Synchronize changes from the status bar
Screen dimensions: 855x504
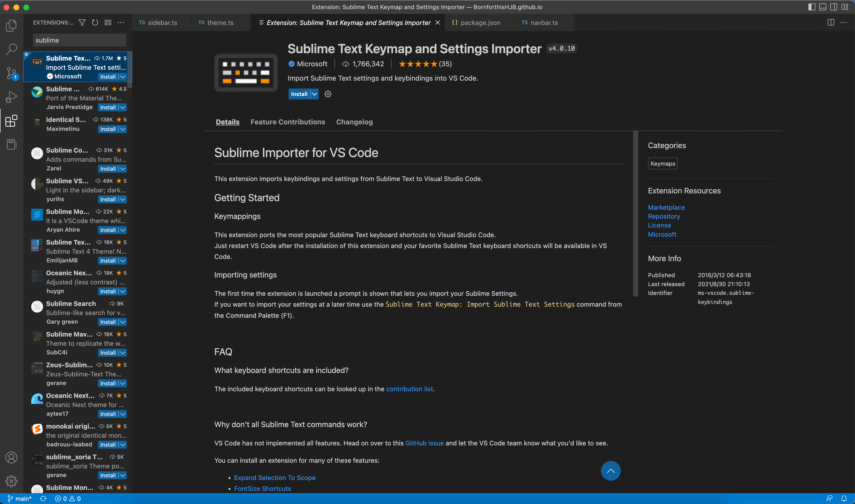(x=43, y=499)
